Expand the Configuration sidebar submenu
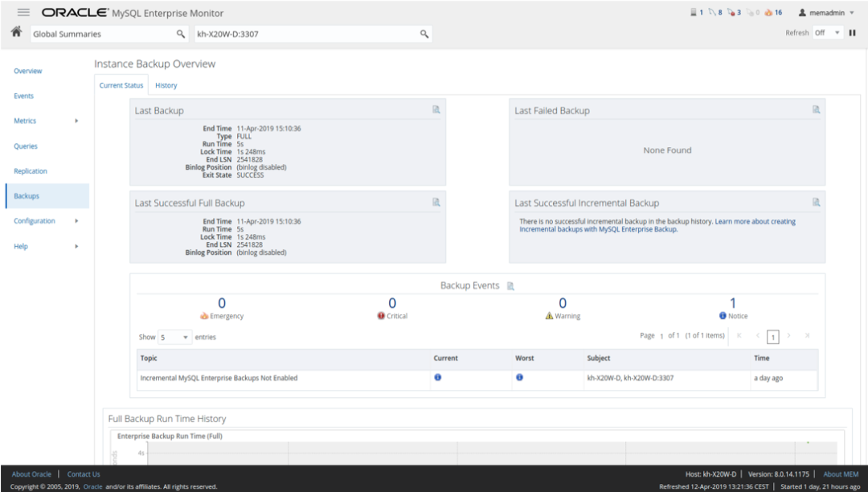 point(76,221)
